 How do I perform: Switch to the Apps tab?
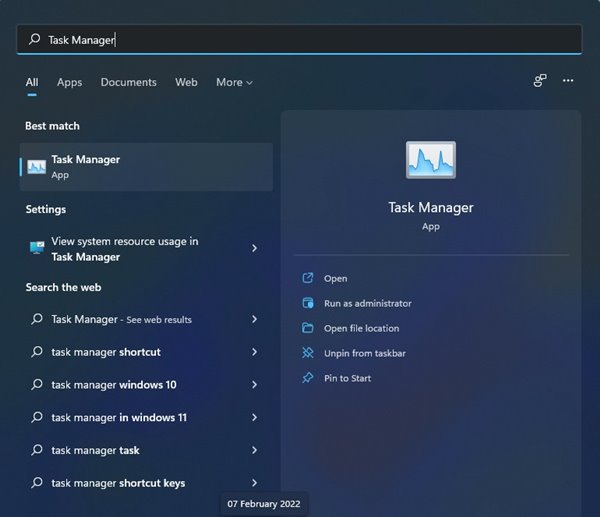pyautogui.click(x=69, y=82)
